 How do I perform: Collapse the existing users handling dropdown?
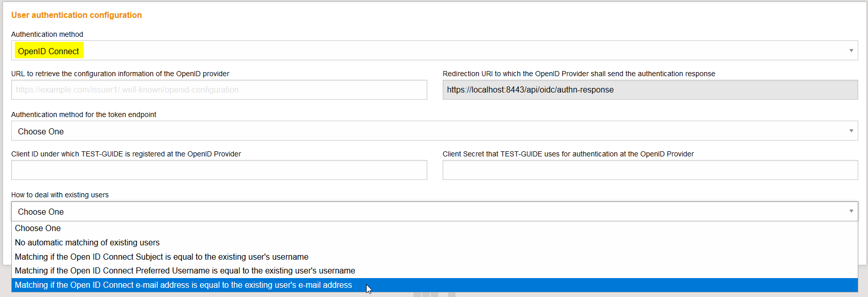tap(434, 212)
